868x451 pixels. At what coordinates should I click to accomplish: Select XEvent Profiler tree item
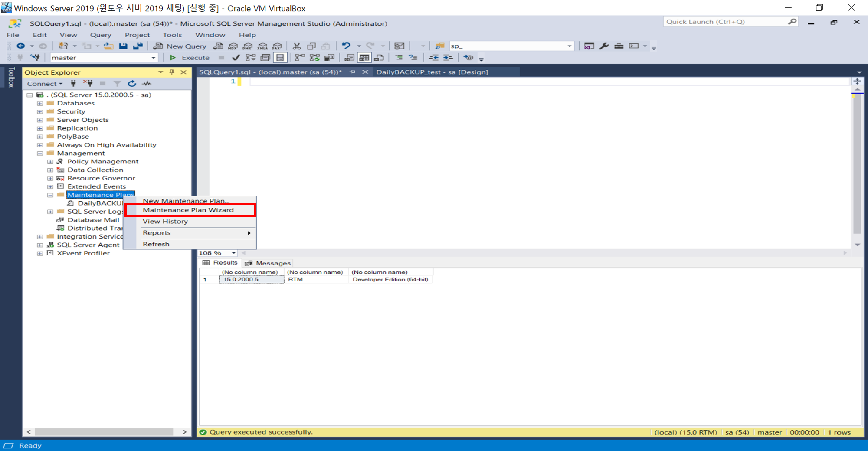click(83, 253)
